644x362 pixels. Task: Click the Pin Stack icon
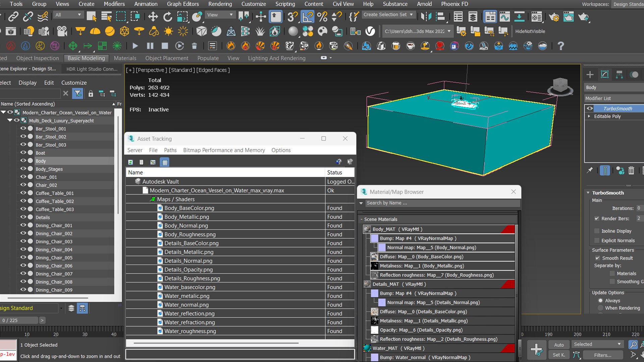[589, 171]
